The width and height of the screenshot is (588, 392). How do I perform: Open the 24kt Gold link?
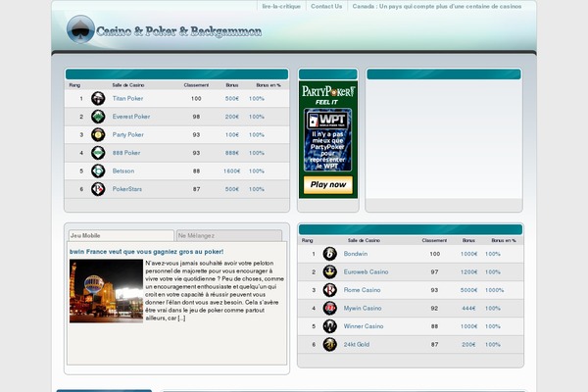[x=357, y=344]
